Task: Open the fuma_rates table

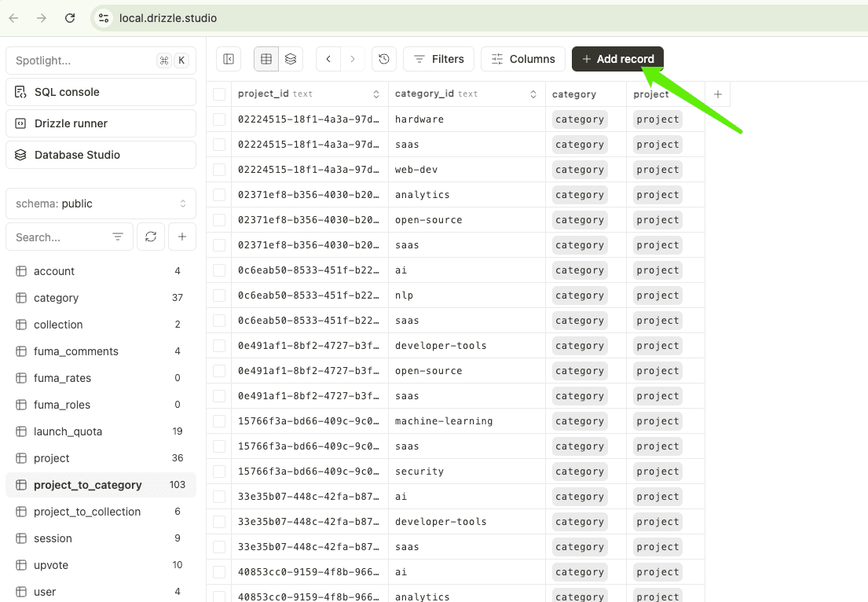Action: (101, 378)
